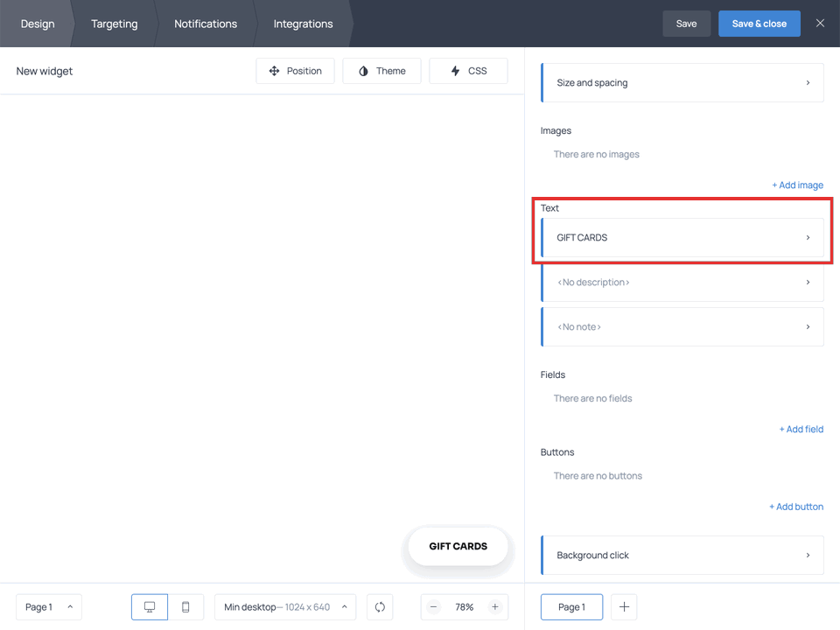Zoom in using the plus icon
Viewport: 840px width, 630px height.
coord(495,606)
